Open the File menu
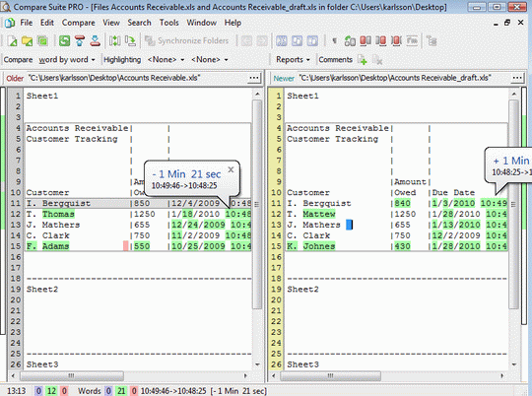 [27, 23]
